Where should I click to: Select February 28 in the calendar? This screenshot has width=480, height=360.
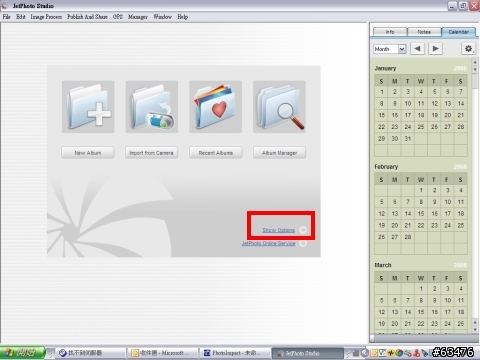coord(408,237)
